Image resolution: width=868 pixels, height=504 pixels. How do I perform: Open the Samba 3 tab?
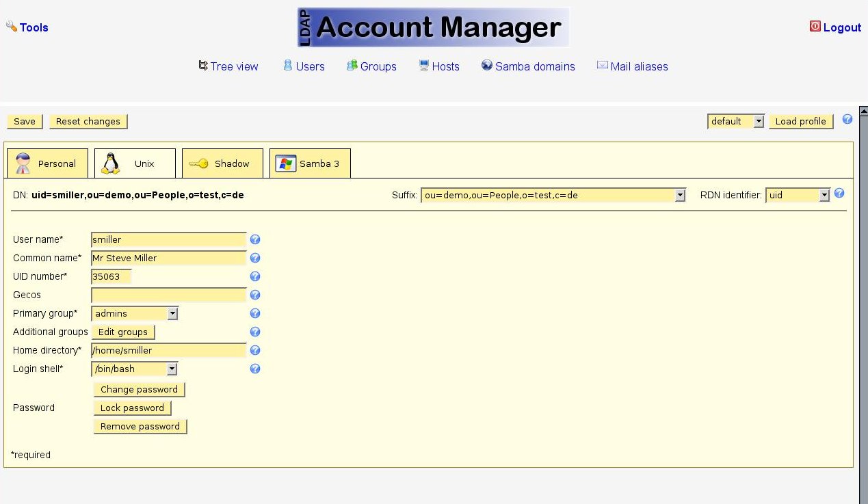[310, 163]
